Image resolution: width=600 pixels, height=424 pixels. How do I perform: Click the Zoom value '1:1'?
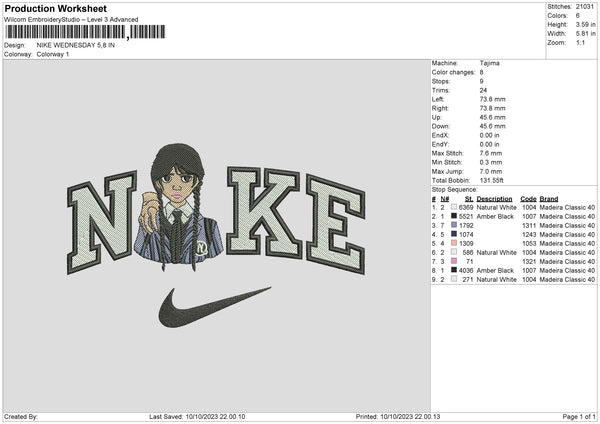pyautogui.click(x=580, y=42)
